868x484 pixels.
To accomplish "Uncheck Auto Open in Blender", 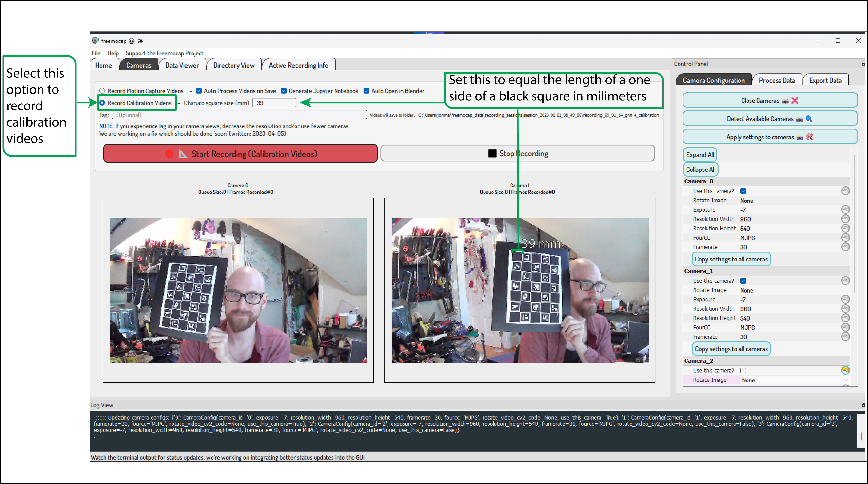I will pyautogui.click(x=366, y=91).
